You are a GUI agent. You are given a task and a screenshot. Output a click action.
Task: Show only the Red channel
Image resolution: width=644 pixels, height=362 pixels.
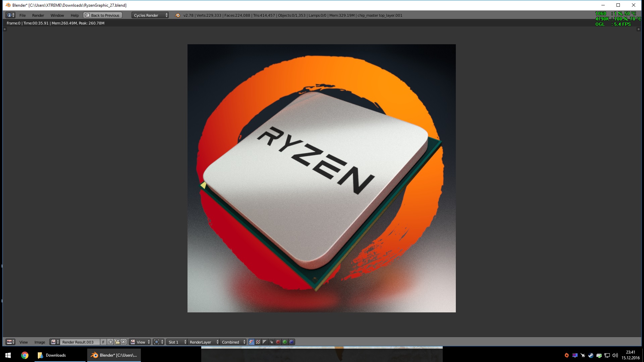point(278,342)
